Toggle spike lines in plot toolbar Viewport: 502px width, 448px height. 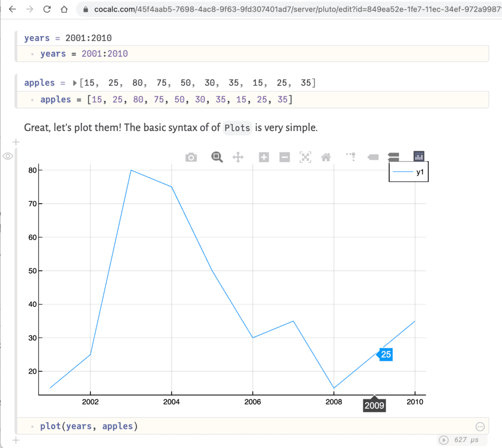351,157
